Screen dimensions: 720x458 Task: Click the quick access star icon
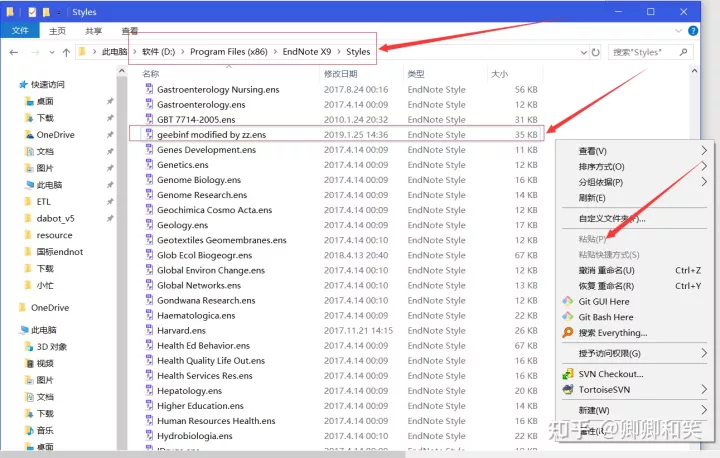click(x=23, y=85)
